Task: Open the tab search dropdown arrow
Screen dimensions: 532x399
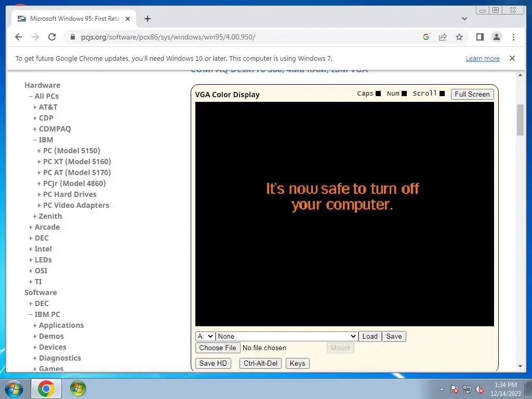Action: pos(464,19)
